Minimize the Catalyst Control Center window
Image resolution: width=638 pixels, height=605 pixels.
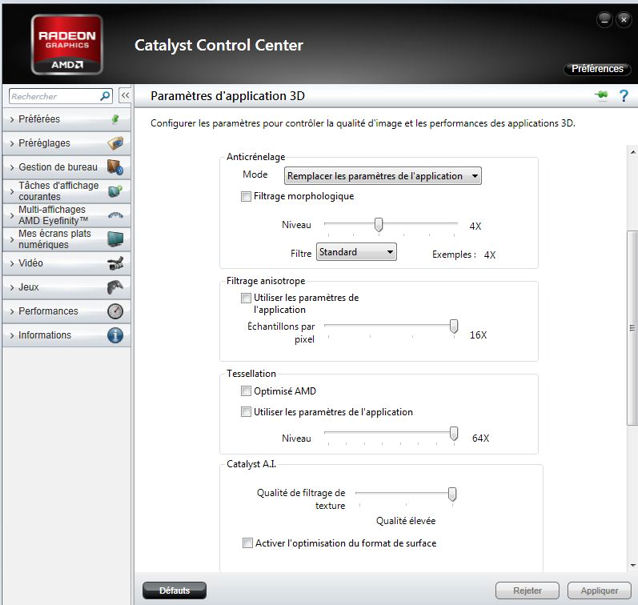(x=605, y=19)
